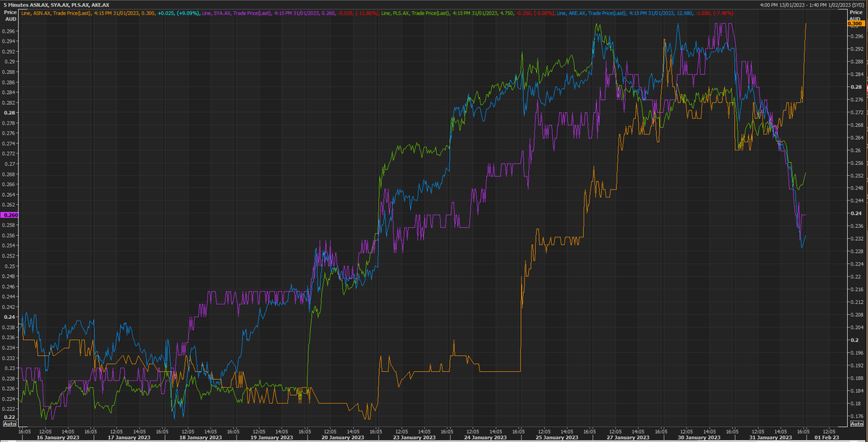The height and width of the screenshot is (442, 868).
Task: Click the orange 0.300 last-price tag
Action: tap(856, 23)
